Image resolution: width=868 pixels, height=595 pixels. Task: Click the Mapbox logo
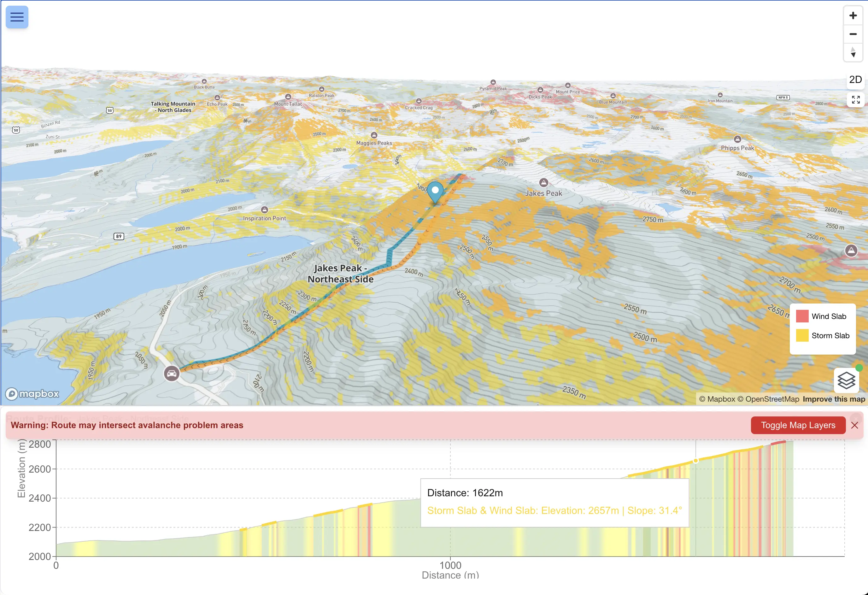[x=32, y=394]
